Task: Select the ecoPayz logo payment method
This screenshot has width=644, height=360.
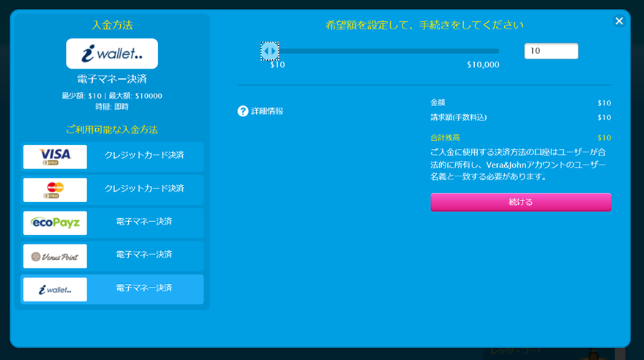Action: (x=55, y=223)
